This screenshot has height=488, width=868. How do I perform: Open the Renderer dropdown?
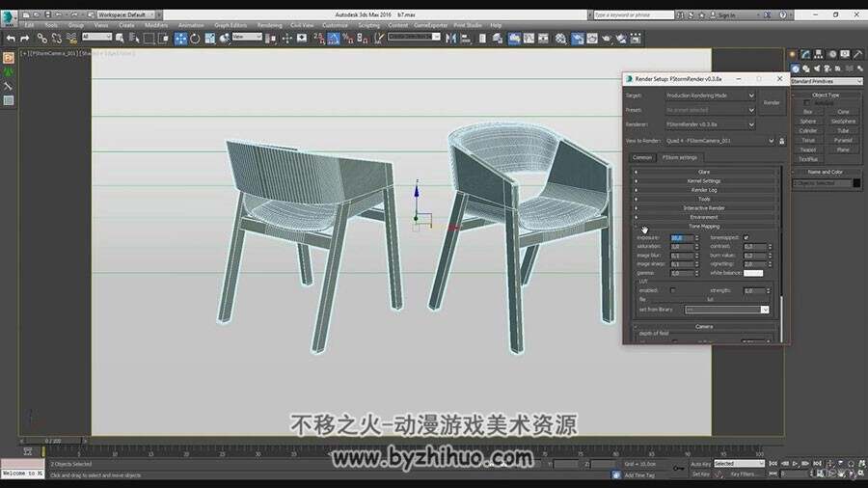(x=710, y=124)
